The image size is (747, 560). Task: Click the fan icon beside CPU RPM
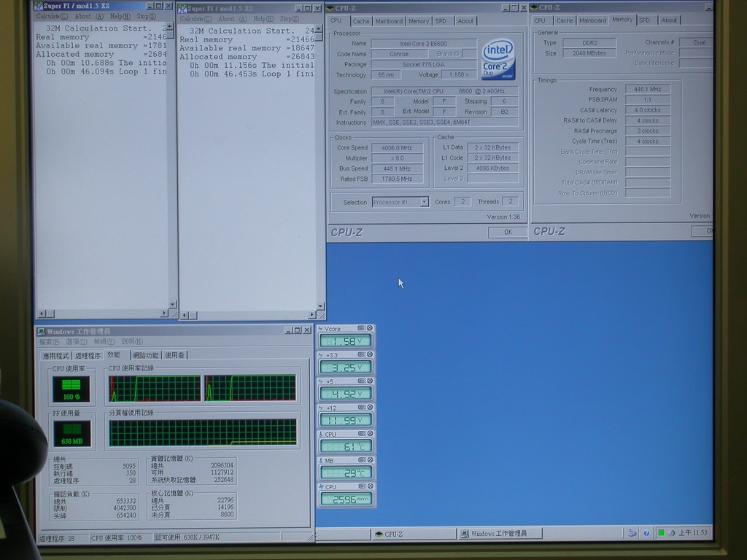coord(321,486)
